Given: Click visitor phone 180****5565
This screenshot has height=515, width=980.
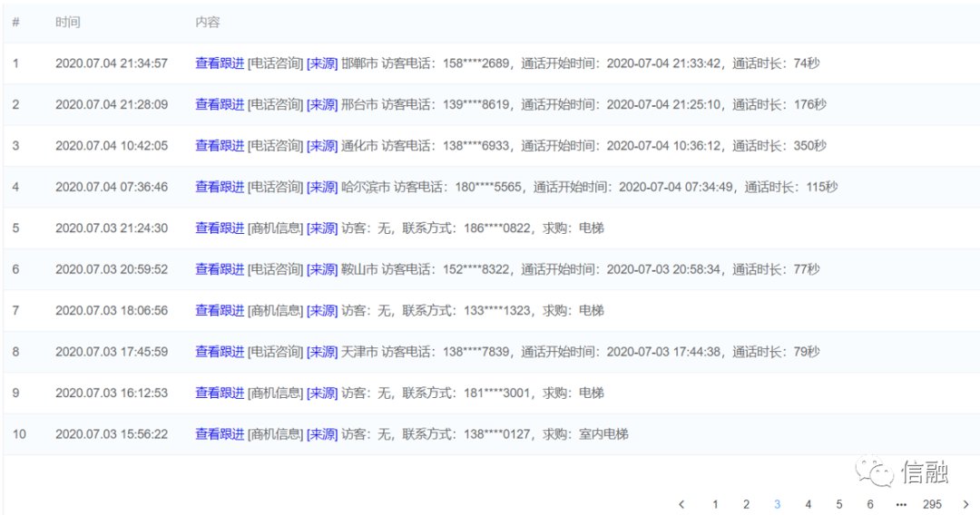Looking at the screenshot, I should pos(488,187).
